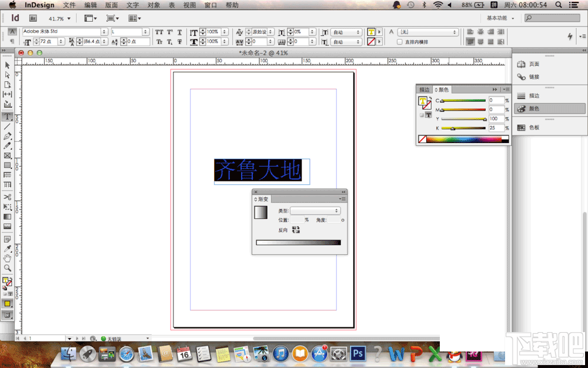Switch to paragraph formatting controls (¶)
The height and width of the screenshot is (368, 588).
pyautogui.click(x=12, y=41)
